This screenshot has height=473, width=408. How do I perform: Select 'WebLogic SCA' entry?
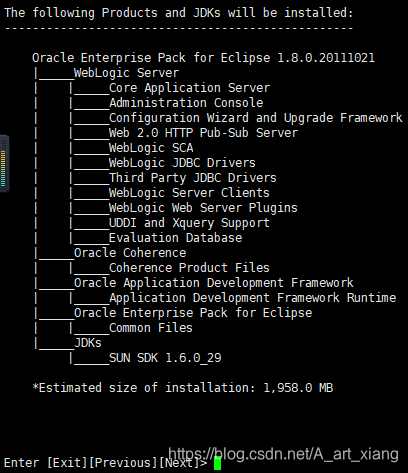coord(151,148)
